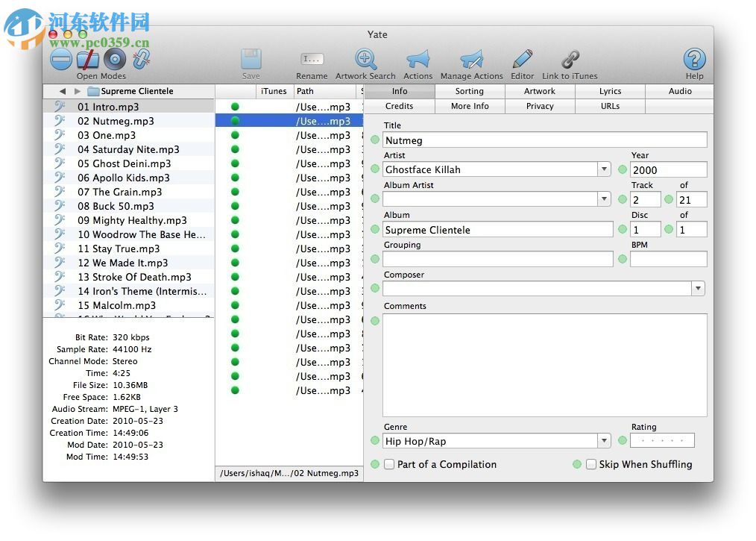Screen dimensions: 756x541
Task: Set a star on the Rating control
Action: point(662,440)
